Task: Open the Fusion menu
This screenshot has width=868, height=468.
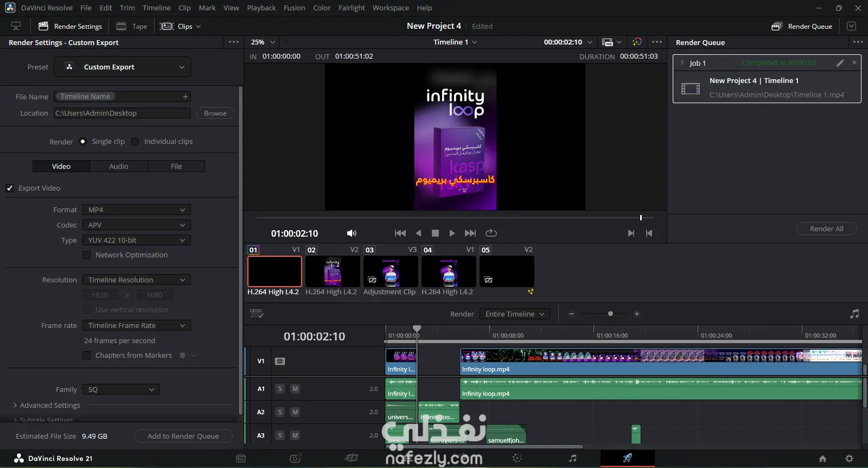Action: pyautogui.click(x=295, y=8)
